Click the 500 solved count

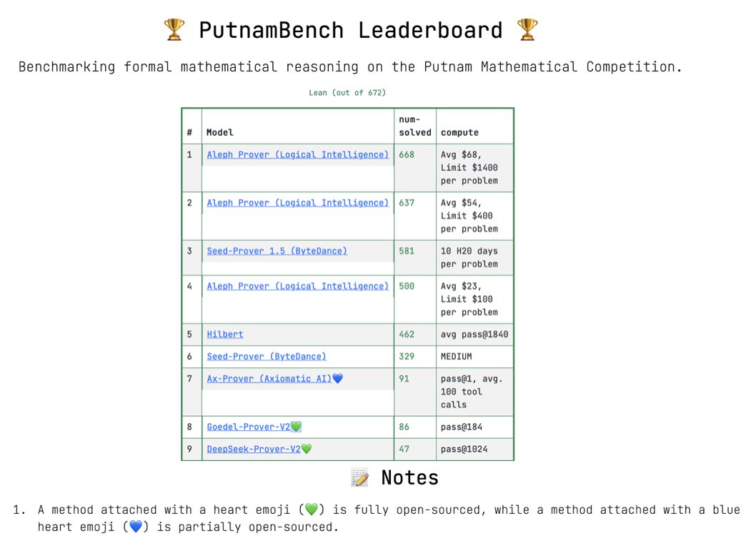click(407, 287)
